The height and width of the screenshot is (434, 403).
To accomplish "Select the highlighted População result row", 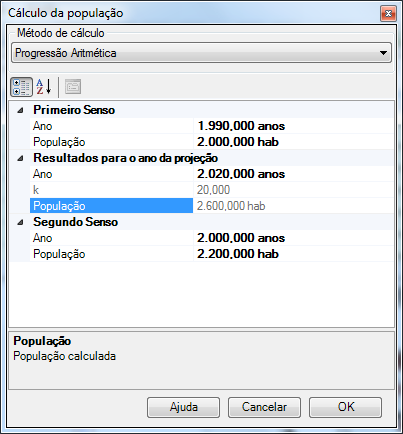I will [212, 206].
